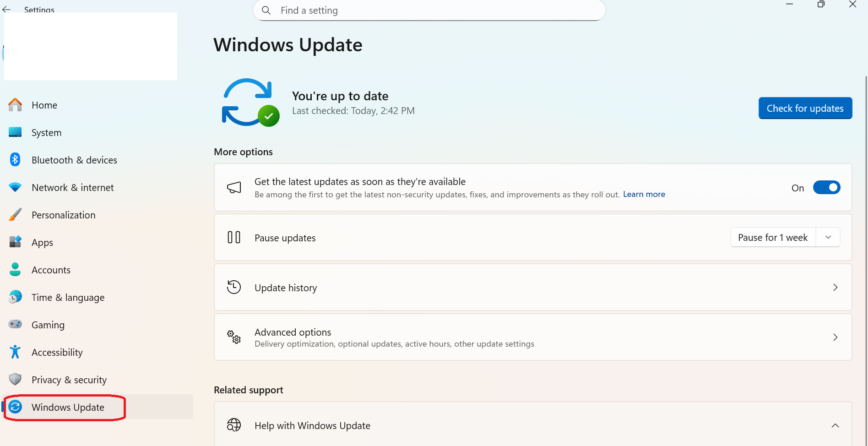
Task: Open Gaming settings
Action: (98, 325)
